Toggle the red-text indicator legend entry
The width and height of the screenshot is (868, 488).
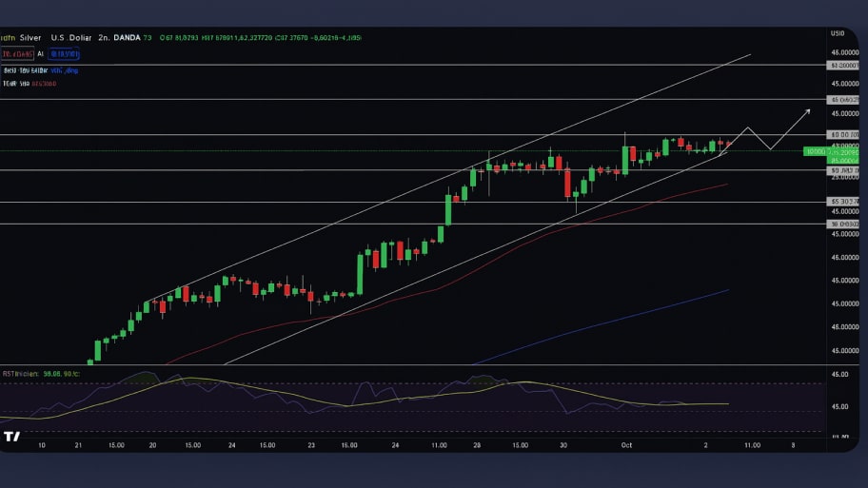pos(44,84)
